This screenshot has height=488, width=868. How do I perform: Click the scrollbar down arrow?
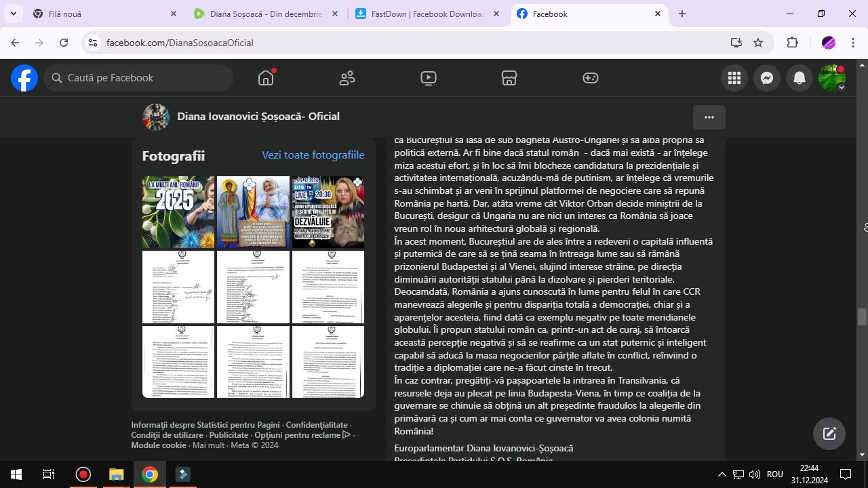862,455
